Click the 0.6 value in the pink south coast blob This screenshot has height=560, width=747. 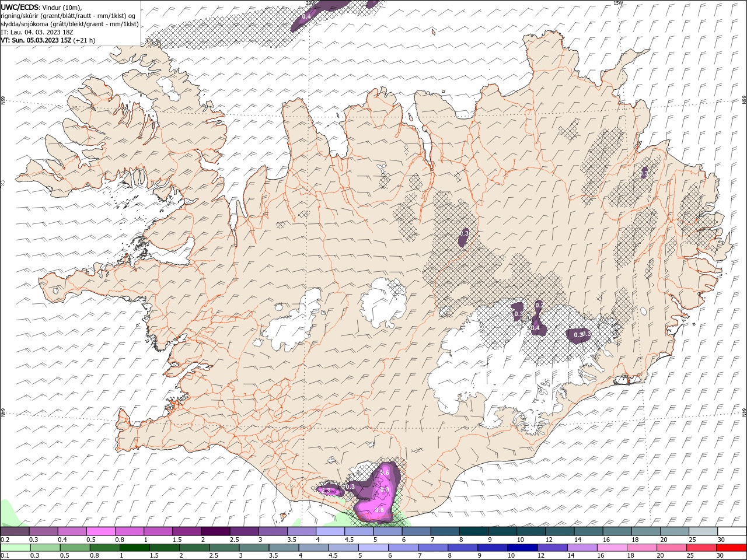click(x=385, y=473)
